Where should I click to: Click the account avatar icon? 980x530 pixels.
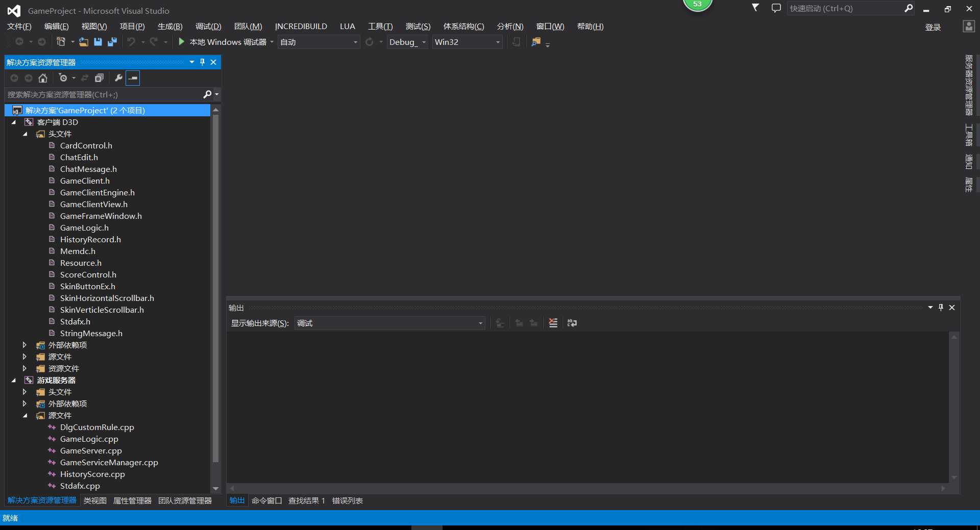pos(969,27)
